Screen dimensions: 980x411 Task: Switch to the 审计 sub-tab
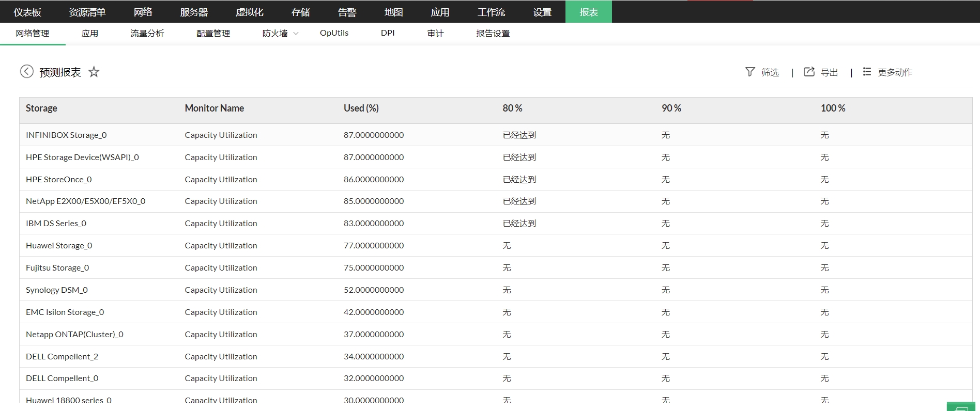436,34
